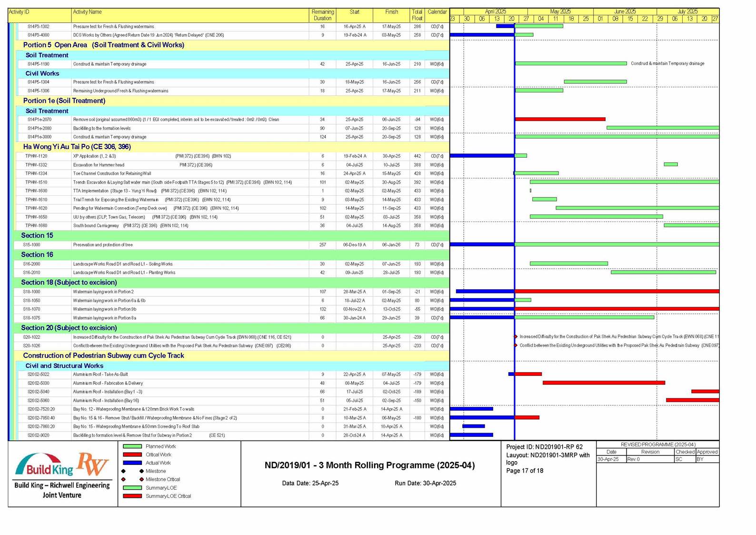Click the 3 Month Rolling Programme title
This screenshot has height=535, width=756.
(370, 465)
